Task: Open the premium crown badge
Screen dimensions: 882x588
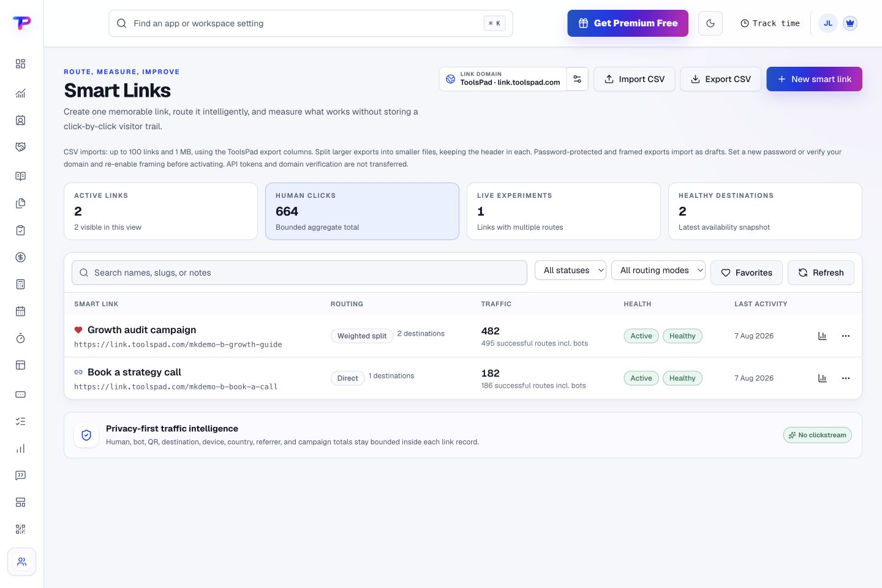Action: (x=850, y=23)
